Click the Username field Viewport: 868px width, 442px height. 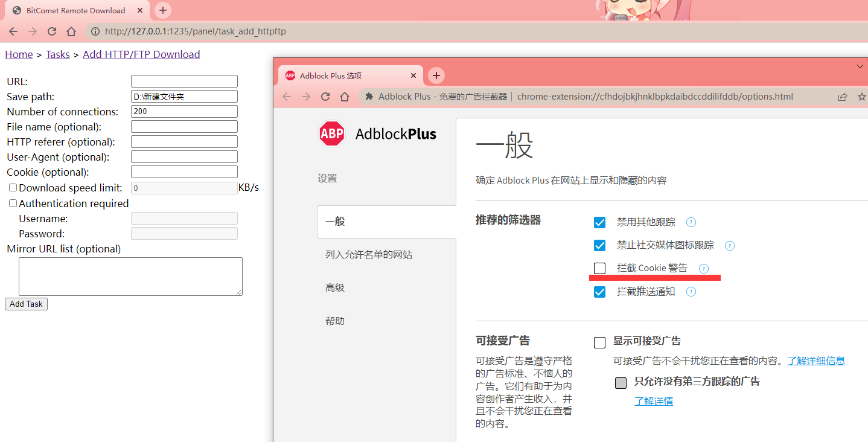[x=184, y=219]
